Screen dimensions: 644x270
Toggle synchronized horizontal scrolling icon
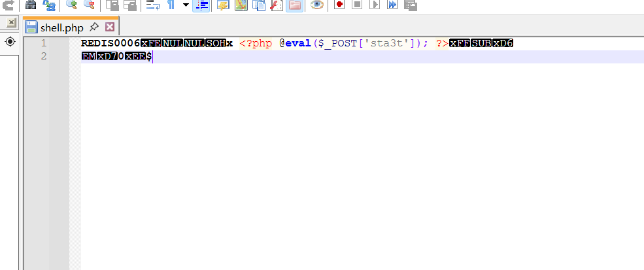130,5
